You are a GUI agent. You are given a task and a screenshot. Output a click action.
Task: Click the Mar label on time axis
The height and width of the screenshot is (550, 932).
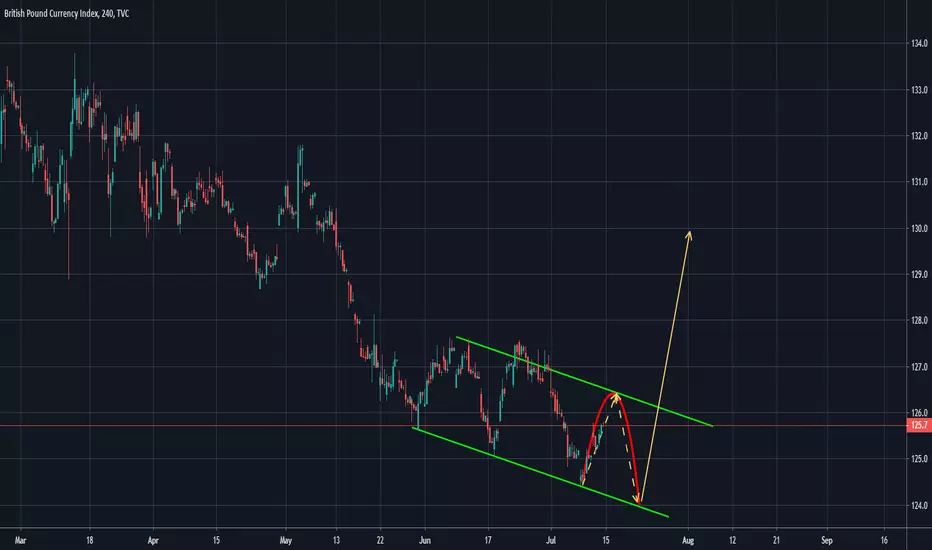(x=21, y=540)
